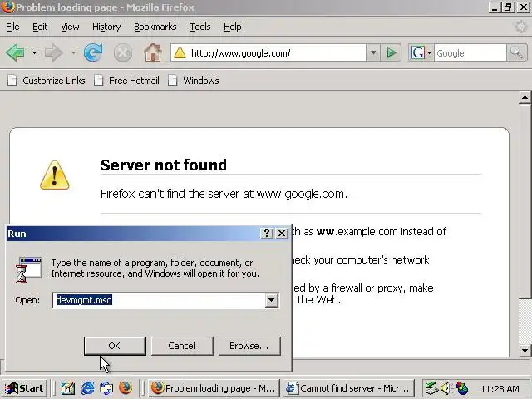This screenshot has width=532, height=399.
Task: Go back with the green Back arrow
Action: (x=16, y=52)
